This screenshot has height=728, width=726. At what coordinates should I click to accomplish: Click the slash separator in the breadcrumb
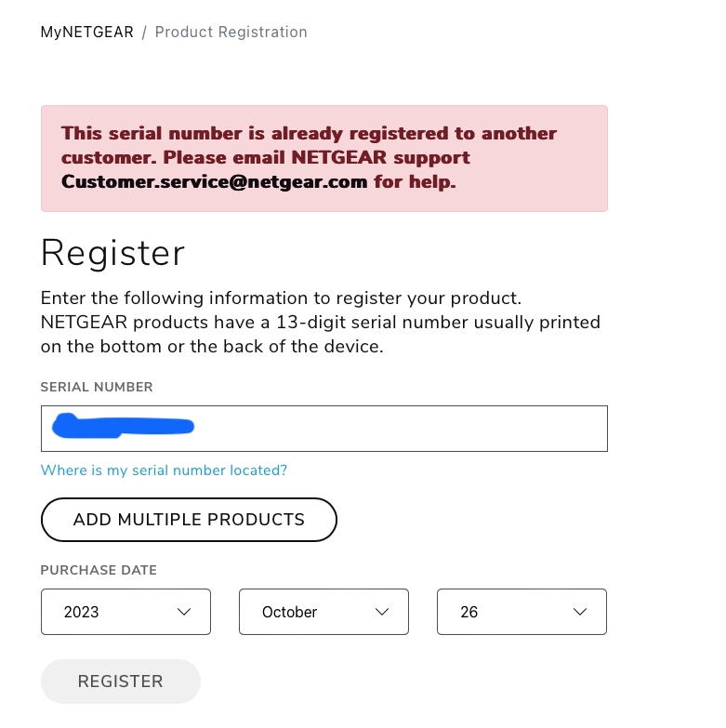(144, 33)
